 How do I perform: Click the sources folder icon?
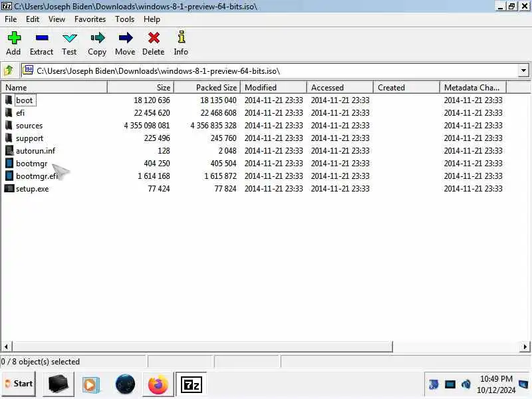(x=9, y=125)
